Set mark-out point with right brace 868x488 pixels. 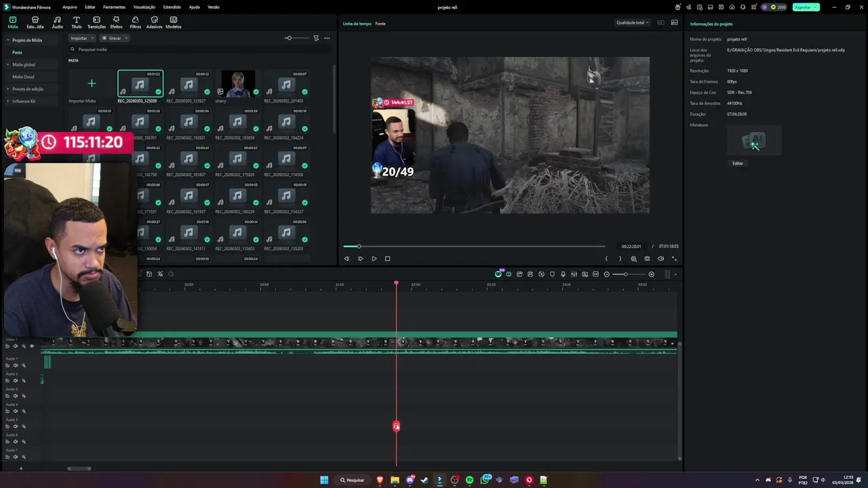(620, 258)
